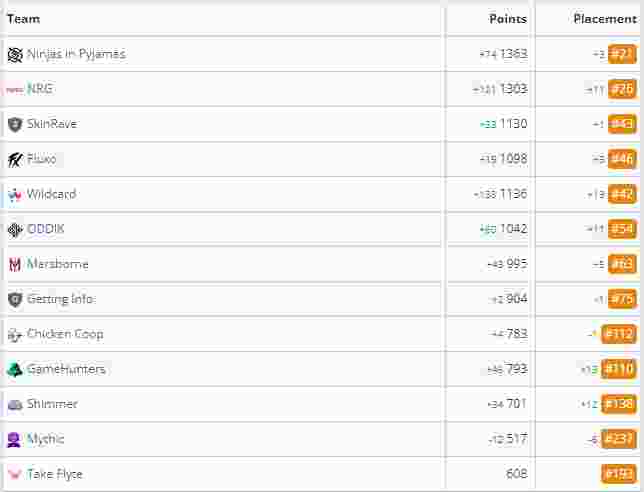This screenshot has height=492, width=644.
Task: Click the Fluxo team logo
Action: click(x=15, y=159)
